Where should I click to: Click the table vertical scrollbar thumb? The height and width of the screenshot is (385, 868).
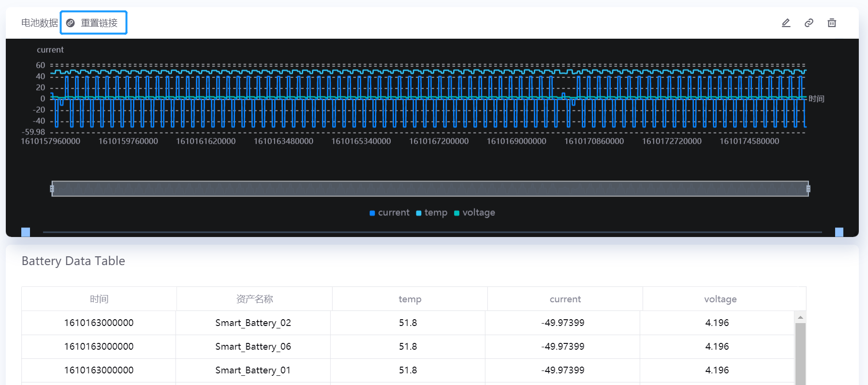800,354
